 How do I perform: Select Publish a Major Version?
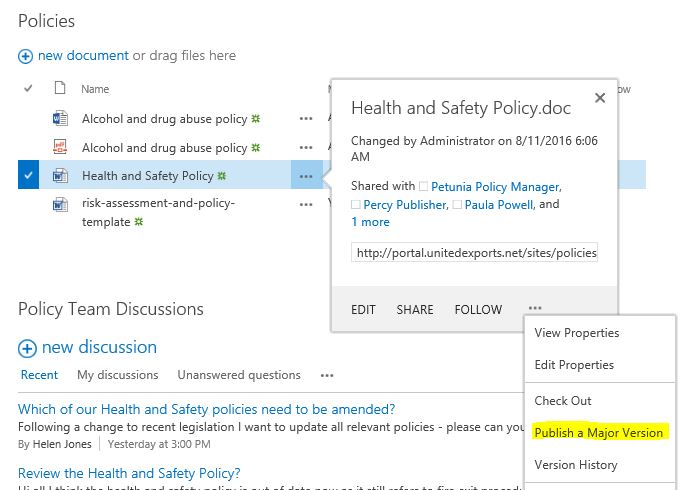[x=598, y=433]
